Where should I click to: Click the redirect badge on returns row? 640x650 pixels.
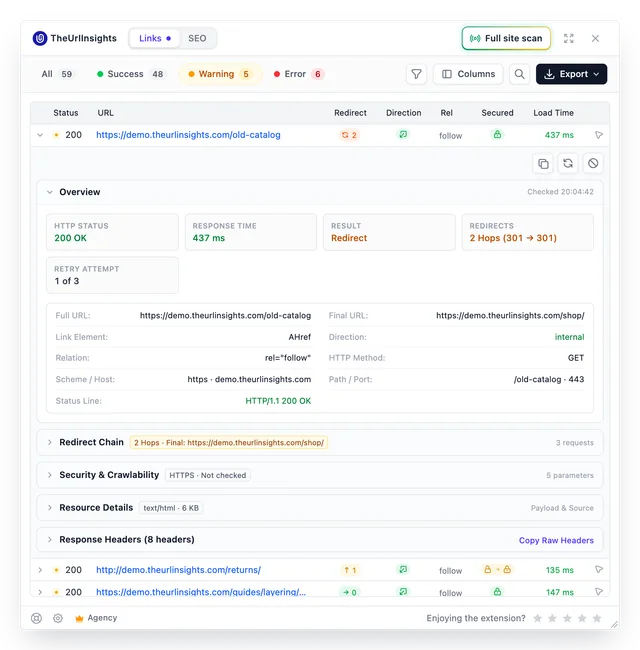[350, 570]
